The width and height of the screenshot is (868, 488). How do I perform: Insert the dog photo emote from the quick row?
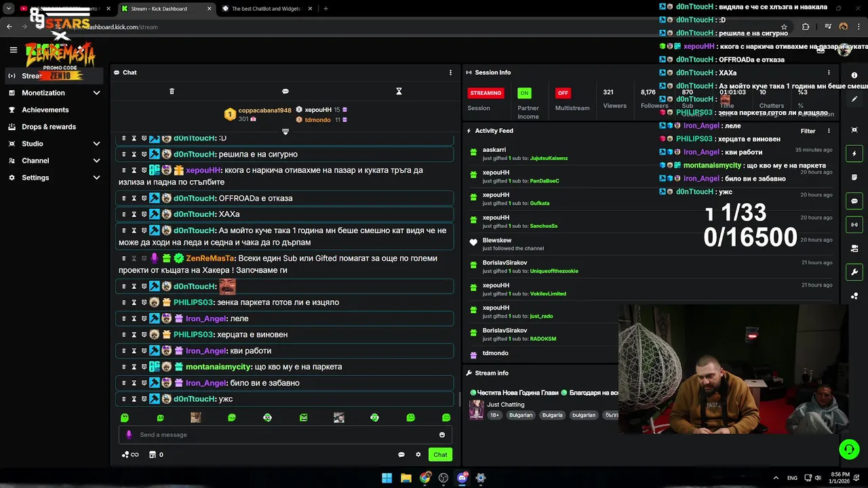195,418
